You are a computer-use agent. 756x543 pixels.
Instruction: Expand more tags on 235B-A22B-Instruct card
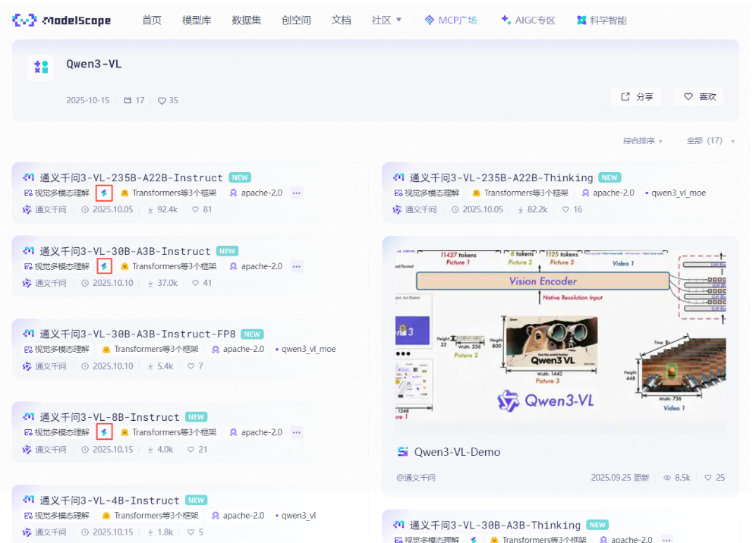297,193
